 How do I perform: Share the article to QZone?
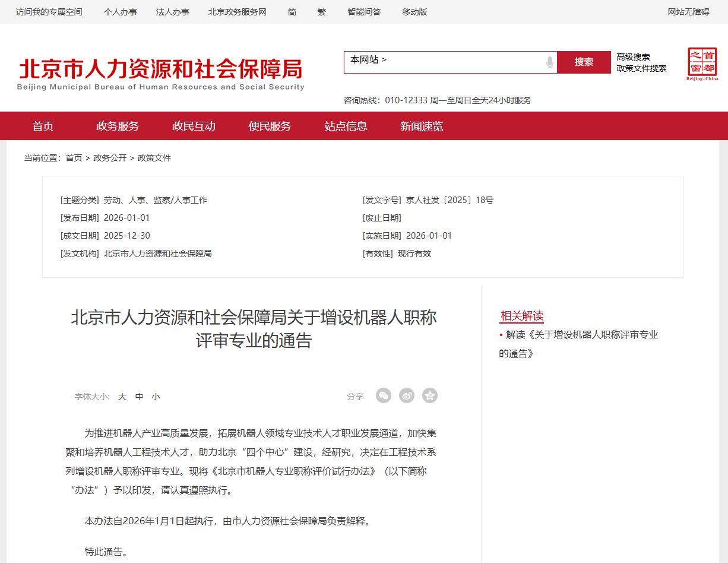[430, 395]
